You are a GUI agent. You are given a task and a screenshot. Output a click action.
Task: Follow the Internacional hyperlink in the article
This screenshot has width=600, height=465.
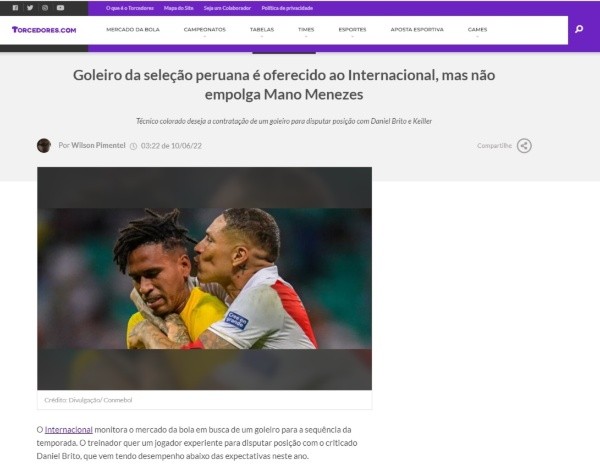69,430
